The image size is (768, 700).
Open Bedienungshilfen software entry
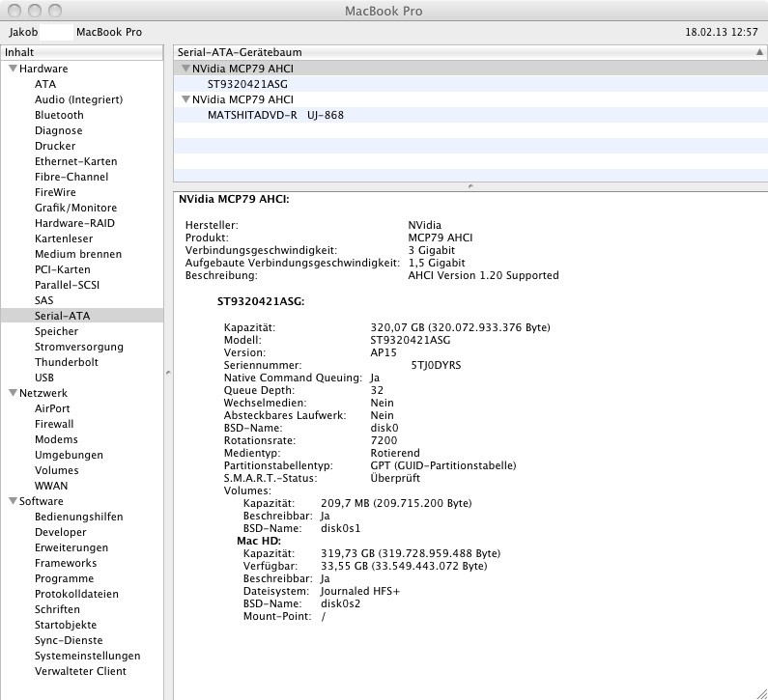point(78,517)
